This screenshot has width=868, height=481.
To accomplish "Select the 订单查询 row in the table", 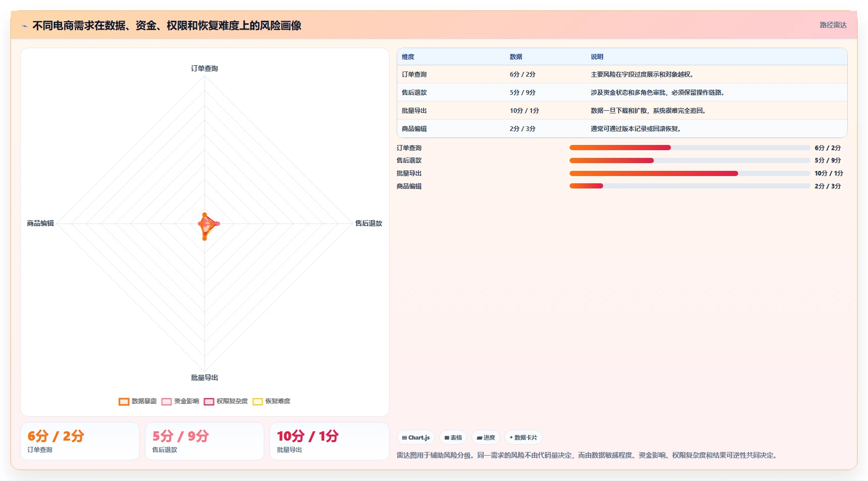I will (622, 75).
